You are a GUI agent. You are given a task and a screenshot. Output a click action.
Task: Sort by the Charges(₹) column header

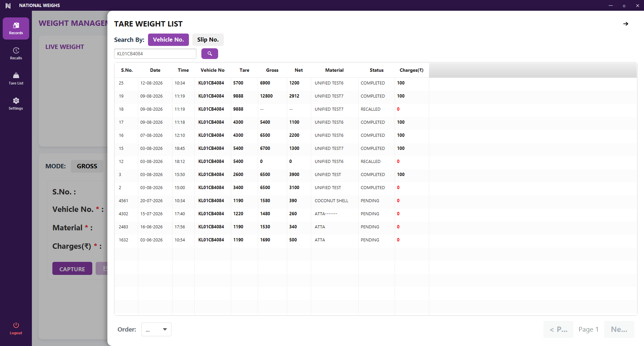(x=411, y=70)
